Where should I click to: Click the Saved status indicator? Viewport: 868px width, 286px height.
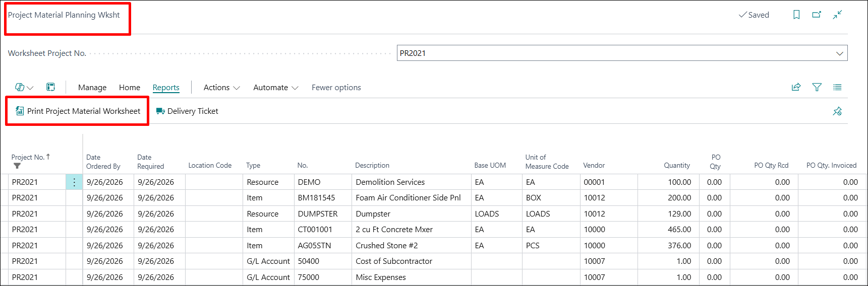[x=754, y=15]
